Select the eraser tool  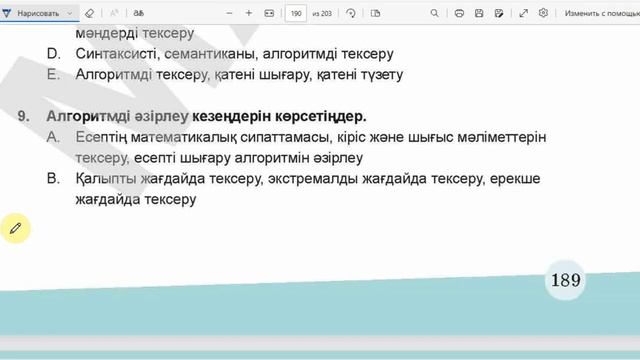click(89, 13)
